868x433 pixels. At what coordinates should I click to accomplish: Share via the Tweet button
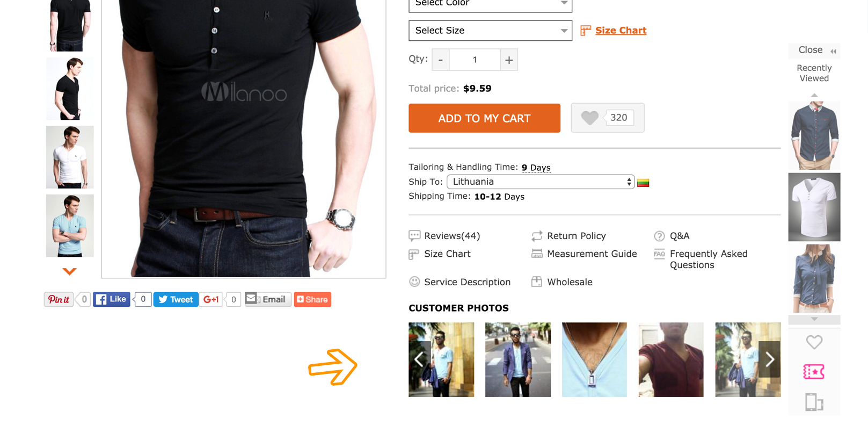(176, 299)
